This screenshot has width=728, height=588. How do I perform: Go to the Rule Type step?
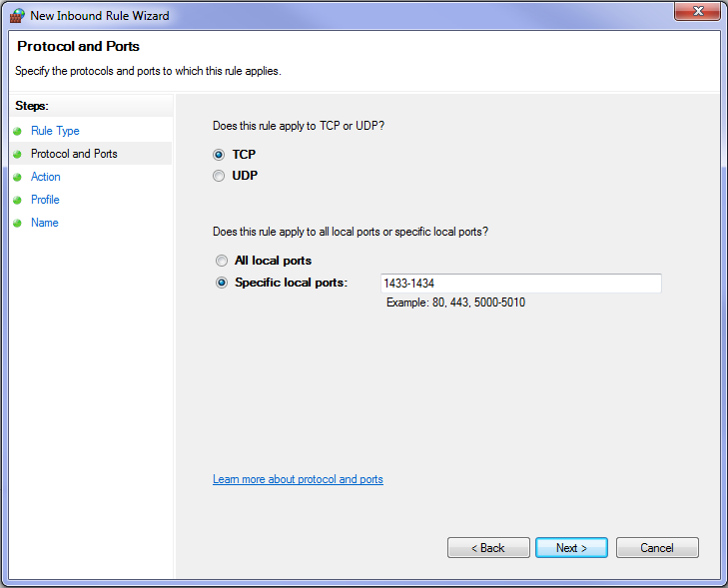pyautogui.click(x=55, y=131)
